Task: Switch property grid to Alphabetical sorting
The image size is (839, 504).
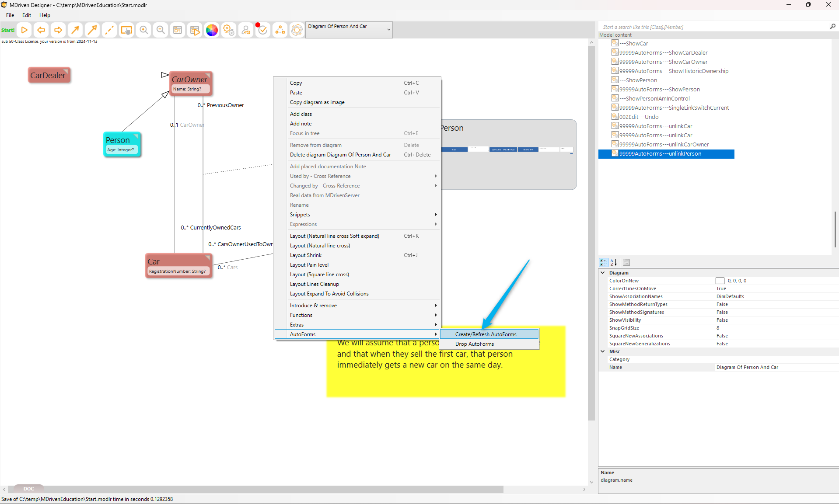Action: point(614,263)
